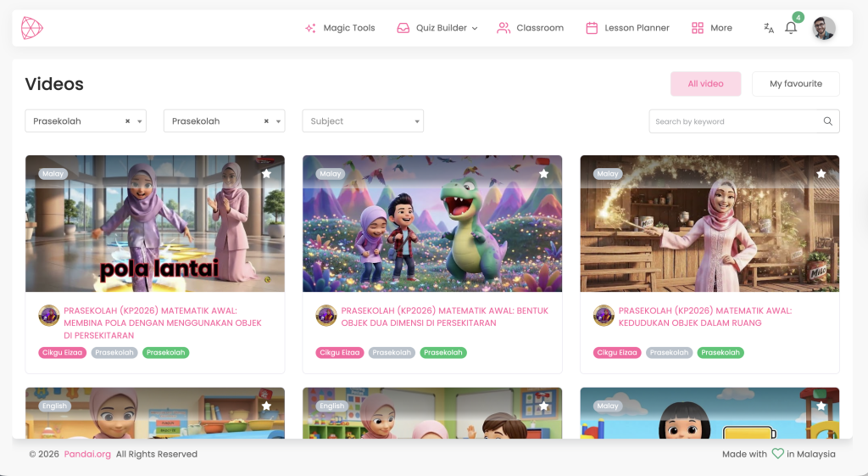Viewport: 868px width, 476px height.
Task: Switch to My favourite videos
Action: click(x=795, y=84)
